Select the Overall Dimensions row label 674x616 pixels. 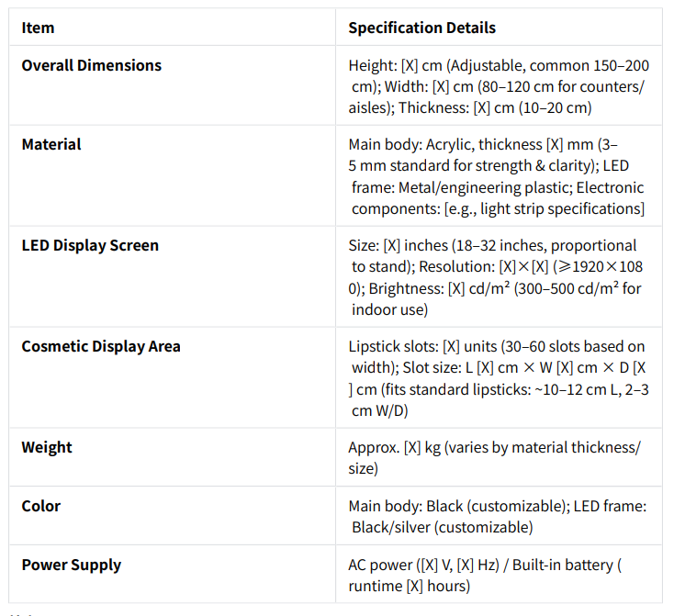[92, 65]
